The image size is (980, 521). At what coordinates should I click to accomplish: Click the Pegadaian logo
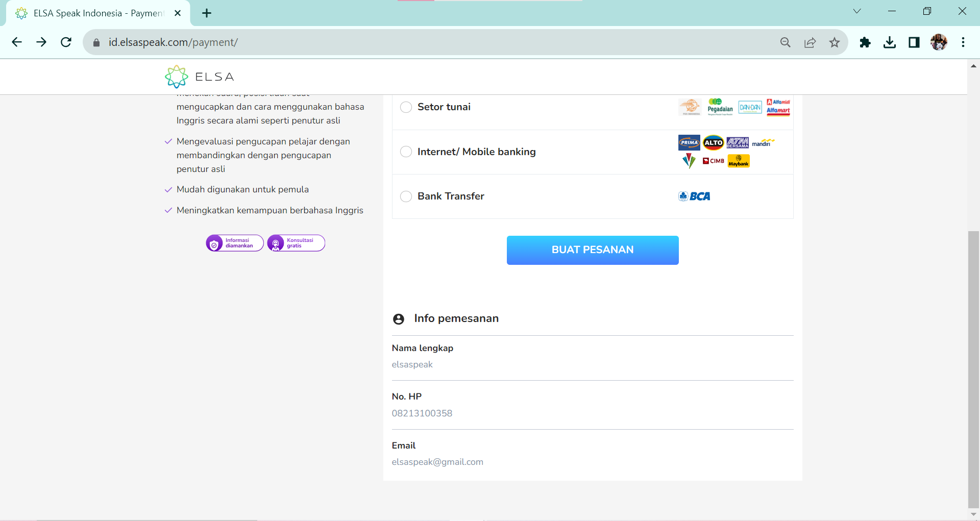click(x=720, y=107)
